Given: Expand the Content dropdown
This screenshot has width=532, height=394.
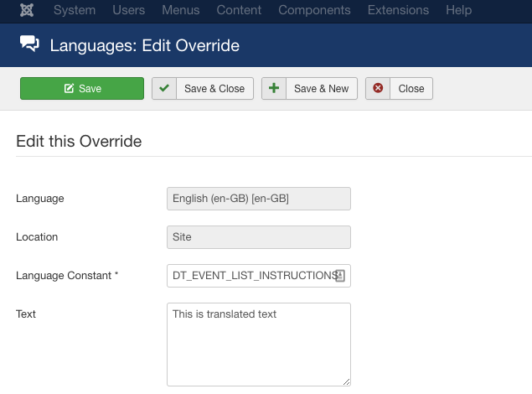Looking at the screenshot, I should click(x=239, y=11).
